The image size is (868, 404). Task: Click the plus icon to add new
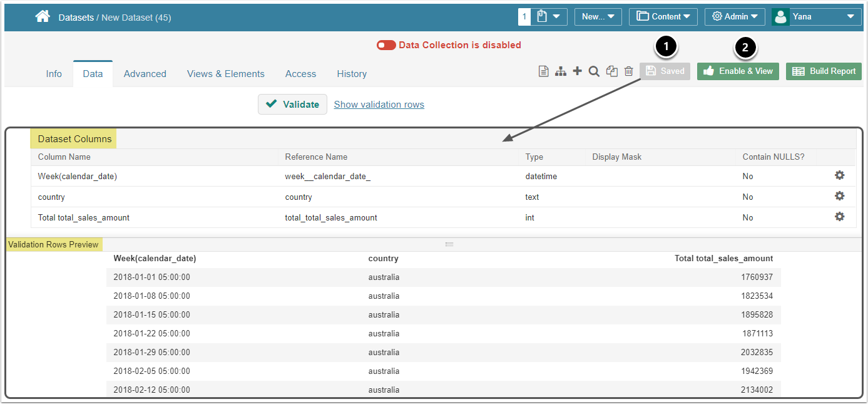tap(577, 71)
